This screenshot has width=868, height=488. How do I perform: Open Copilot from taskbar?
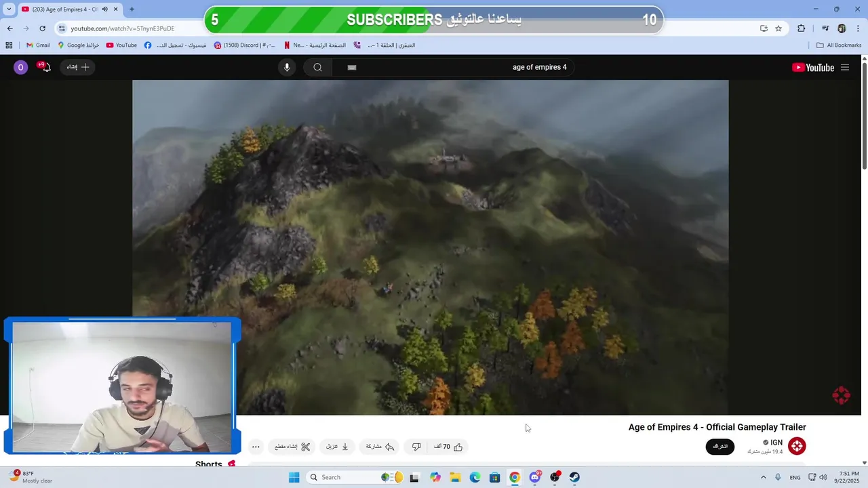pos(435,477)
